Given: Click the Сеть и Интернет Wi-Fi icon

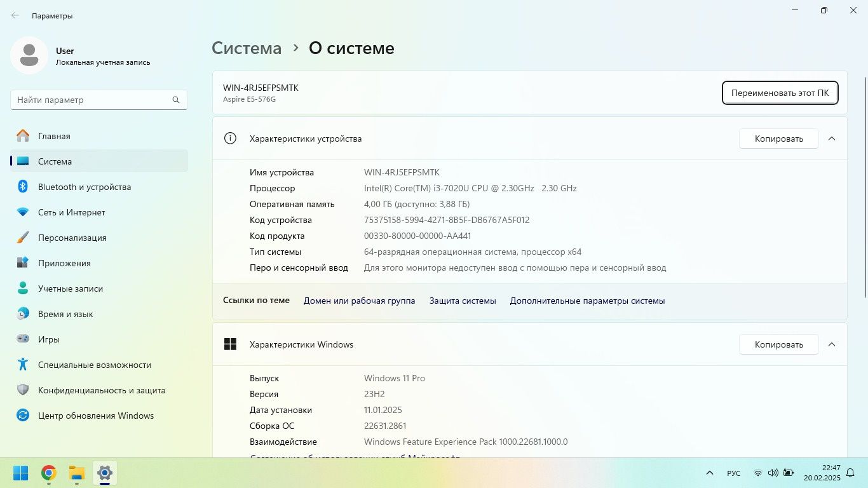Looking at the screenshot, I should [x=23, y=212].
